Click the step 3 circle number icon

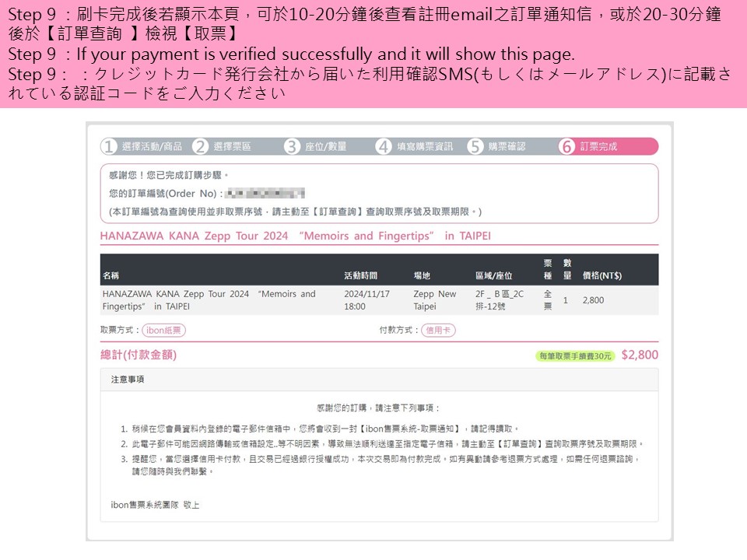pos(292,146)
